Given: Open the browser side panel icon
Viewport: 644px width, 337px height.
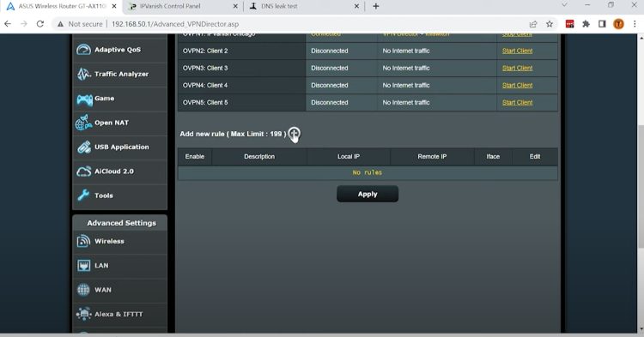Looking at the screenshot, I should [x=602, y=24].
